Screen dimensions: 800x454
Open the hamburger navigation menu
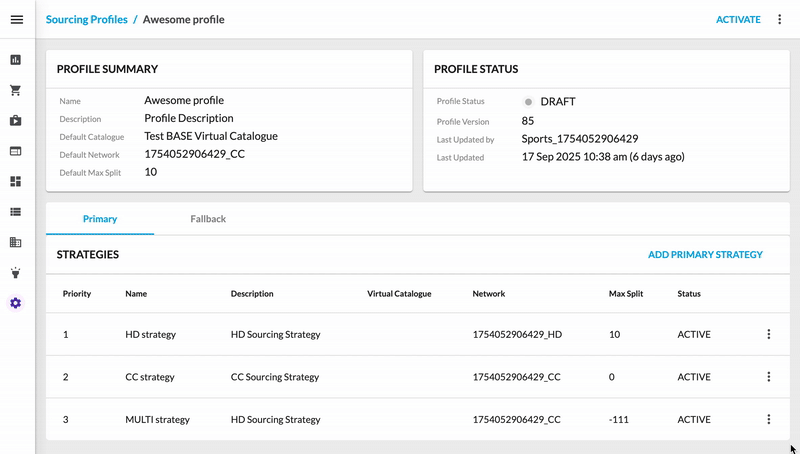(16, 20)
